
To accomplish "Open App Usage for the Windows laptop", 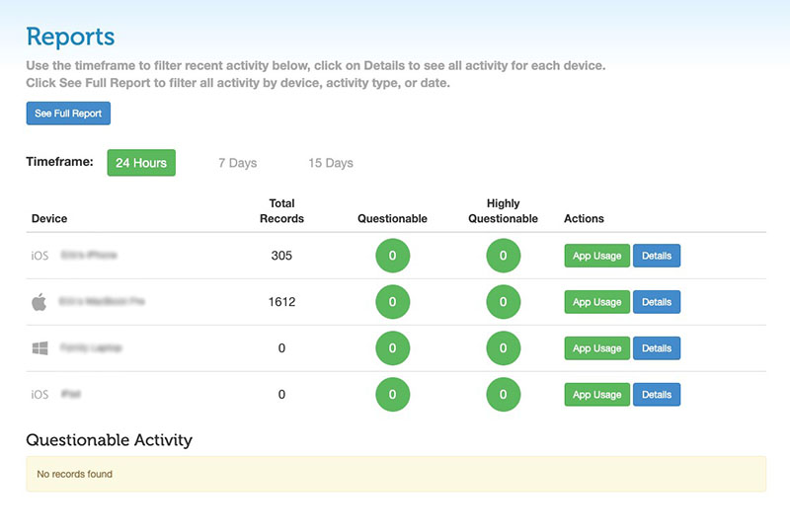I will tap(596, 348).
